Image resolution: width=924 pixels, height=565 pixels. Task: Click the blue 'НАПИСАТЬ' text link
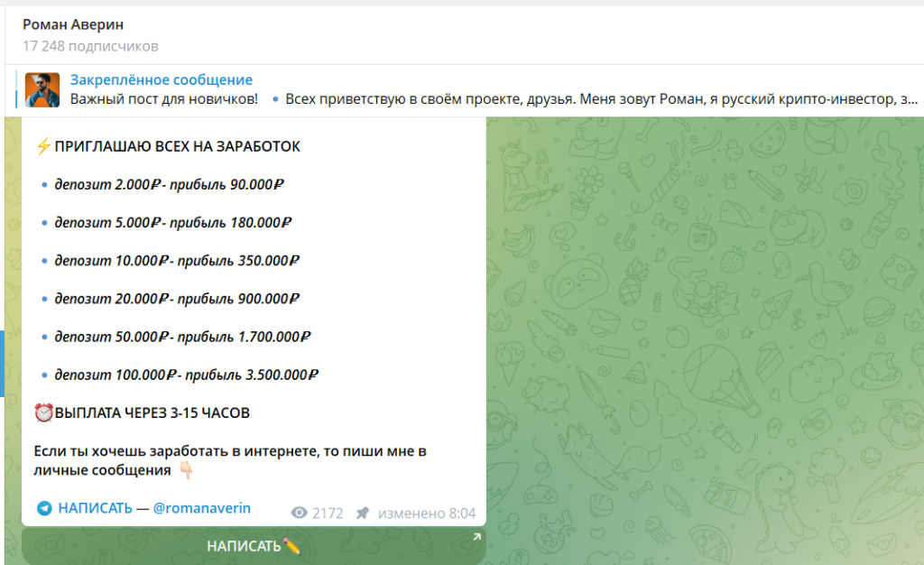tap(95, 508)
